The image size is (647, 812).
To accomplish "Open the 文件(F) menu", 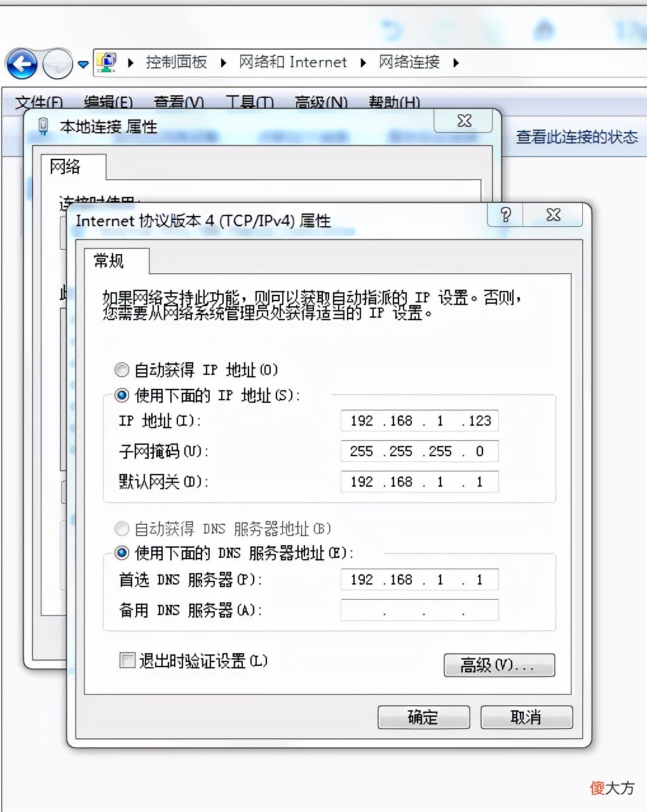I will [39, 102].
